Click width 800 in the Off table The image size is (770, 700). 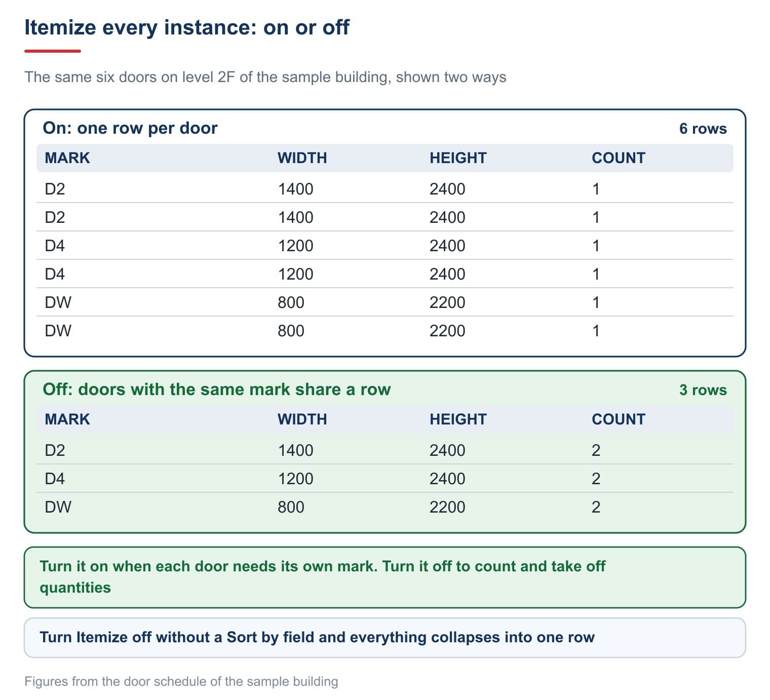(x=291, y=507)
